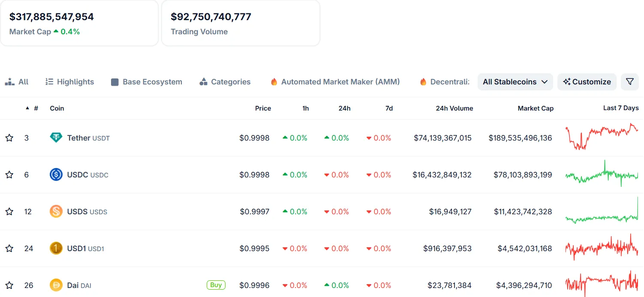644x297 pixels.
Task: Sort by 1h change column
Action: [x=305, y=108]
